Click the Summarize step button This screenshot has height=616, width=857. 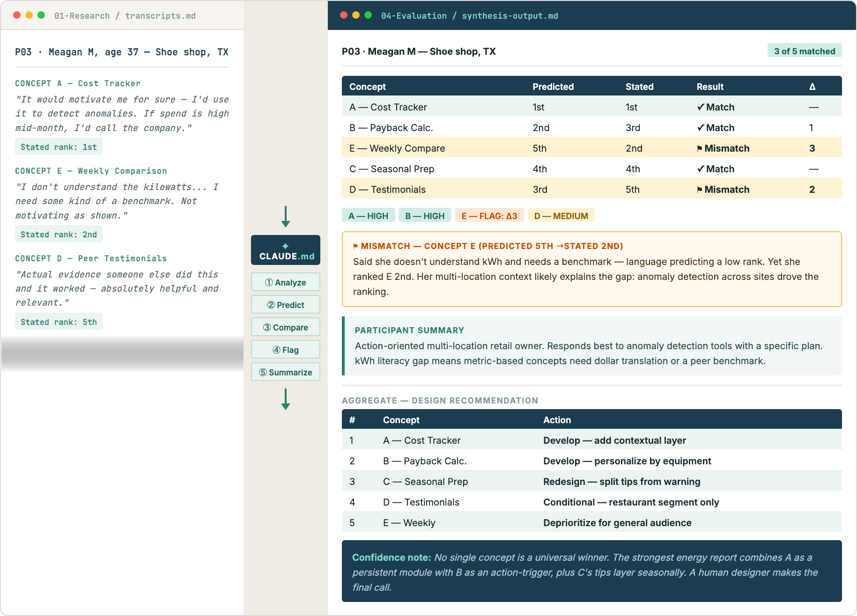286,372
